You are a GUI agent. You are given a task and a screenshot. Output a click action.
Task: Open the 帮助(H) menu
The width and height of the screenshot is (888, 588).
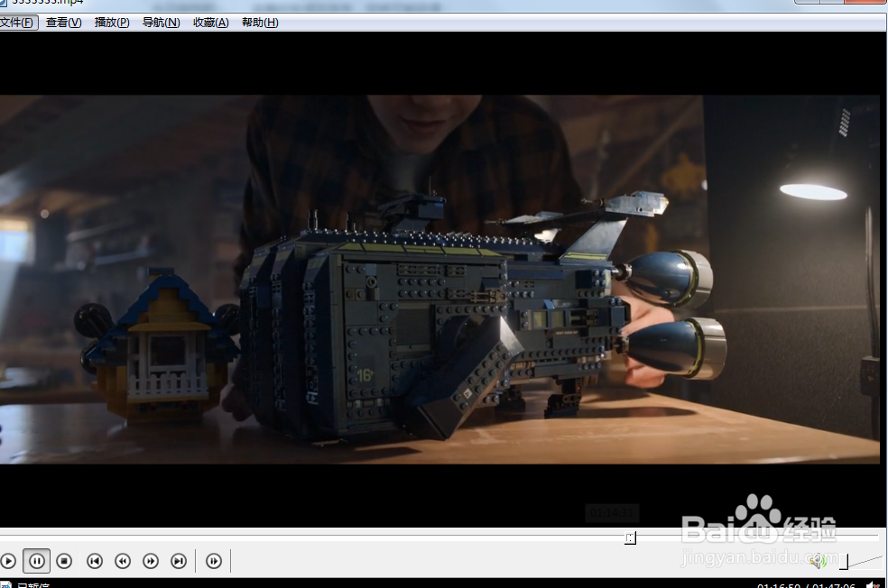pyautogui.click(x=260, y=23)
